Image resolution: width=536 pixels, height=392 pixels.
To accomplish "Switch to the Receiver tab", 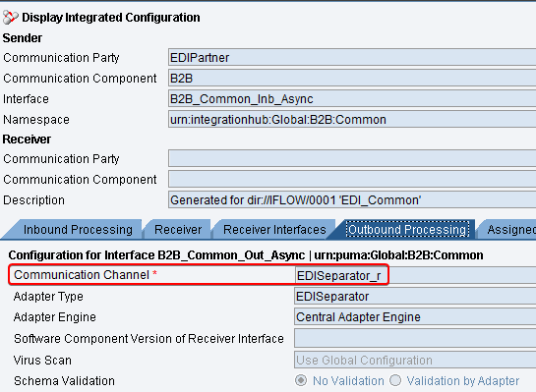I will pos(178,230).
